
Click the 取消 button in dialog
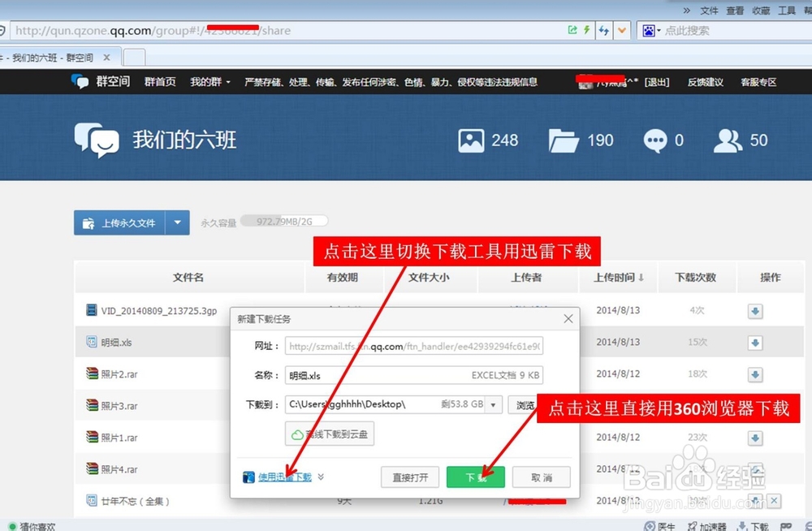pyautogui.click(x=541, y=477)
